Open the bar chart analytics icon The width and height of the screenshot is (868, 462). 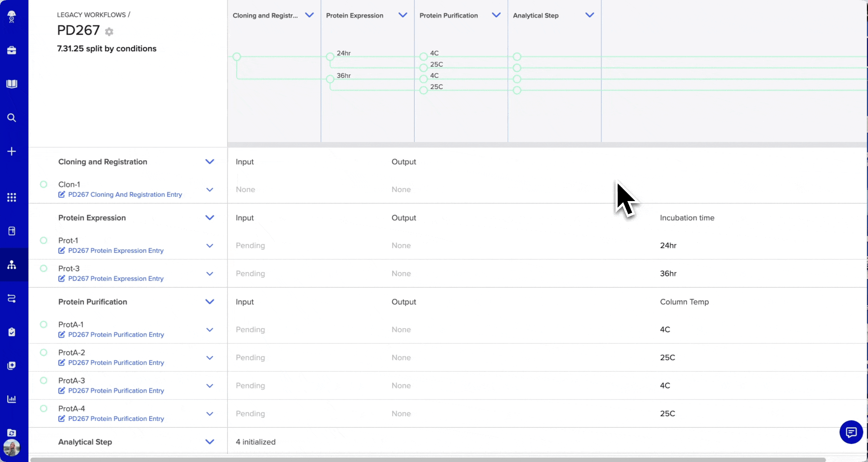pyautogui.click(x=12, y=399)
